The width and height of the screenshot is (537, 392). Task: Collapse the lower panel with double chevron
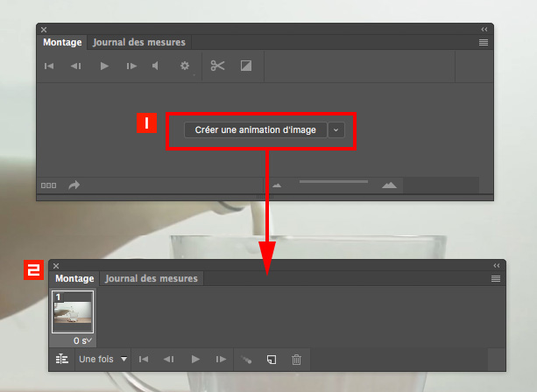(497, 266)
